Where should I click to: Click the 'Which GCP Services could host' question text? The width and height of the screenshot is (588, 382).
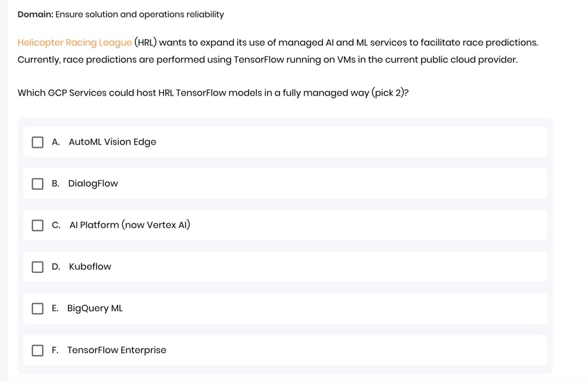(213, 93)
